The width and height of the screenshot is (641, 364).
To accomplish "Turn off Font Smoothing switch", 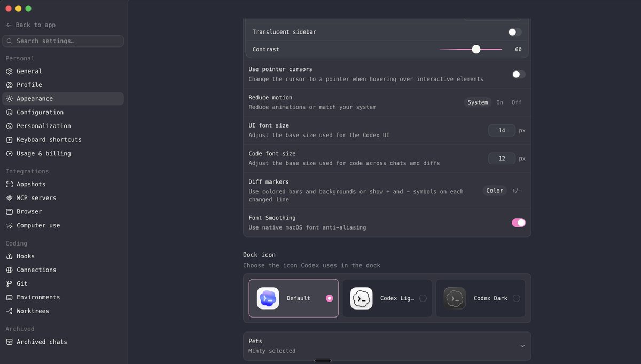I will coord(519,223).
